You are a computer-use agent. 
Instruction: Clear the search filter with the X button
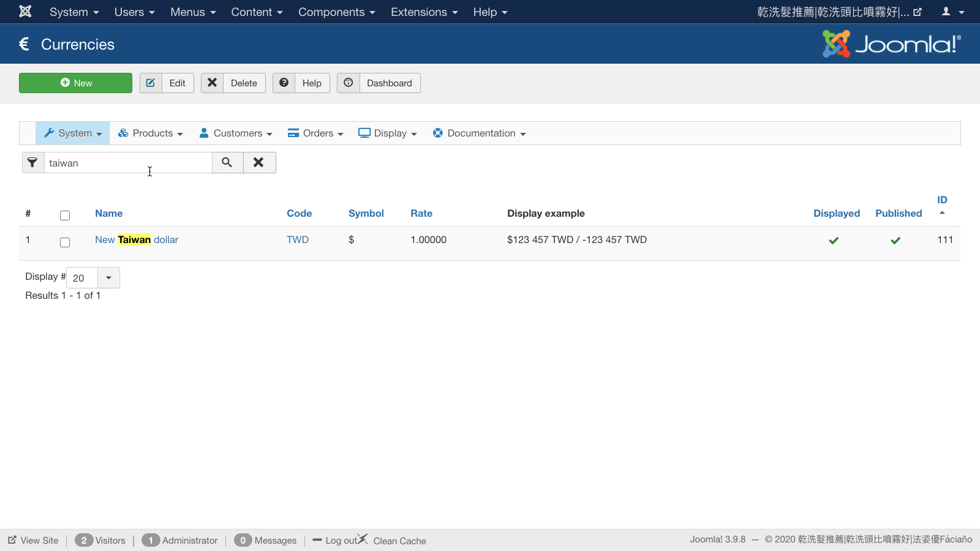259,163
